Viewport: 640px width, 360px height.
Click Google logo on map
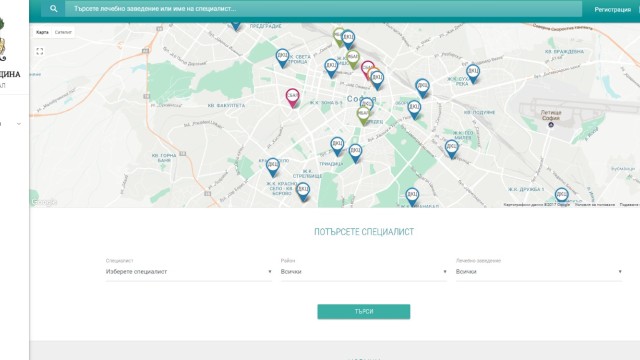coord(44,202)
